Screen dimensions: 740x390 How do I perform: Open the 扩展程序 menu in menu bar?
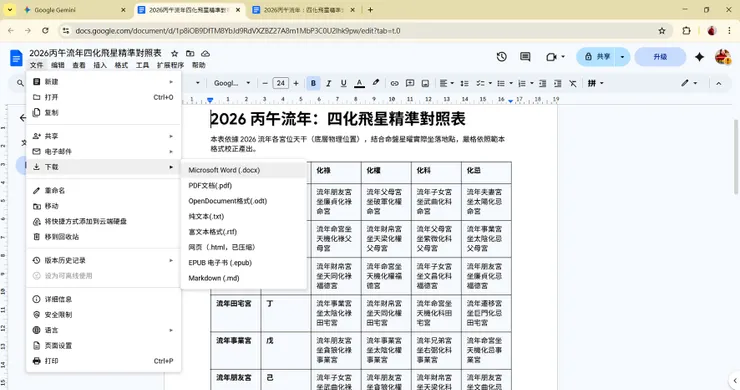170,65
